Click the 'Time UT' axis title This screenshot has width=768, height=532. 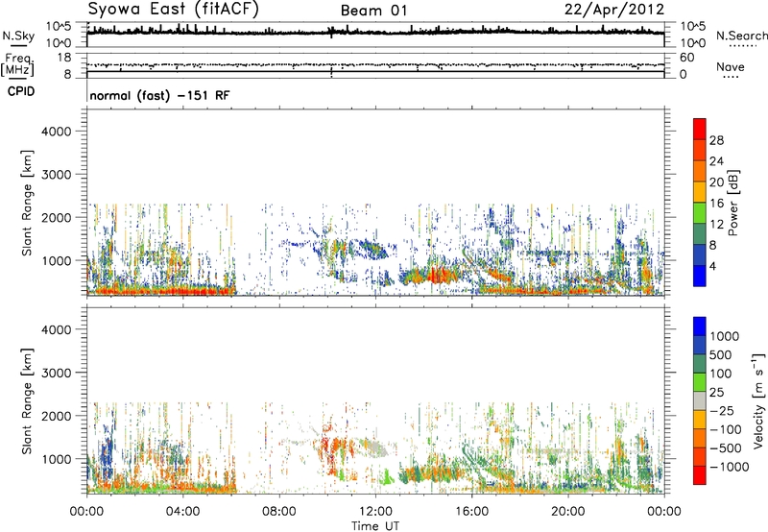(x=375, y=526)
